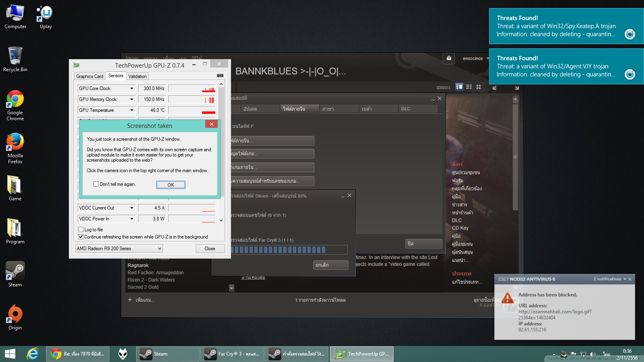Click the Alienware icon in taskbar
This screenshot has width=644, height=362.
coord(123,354)
